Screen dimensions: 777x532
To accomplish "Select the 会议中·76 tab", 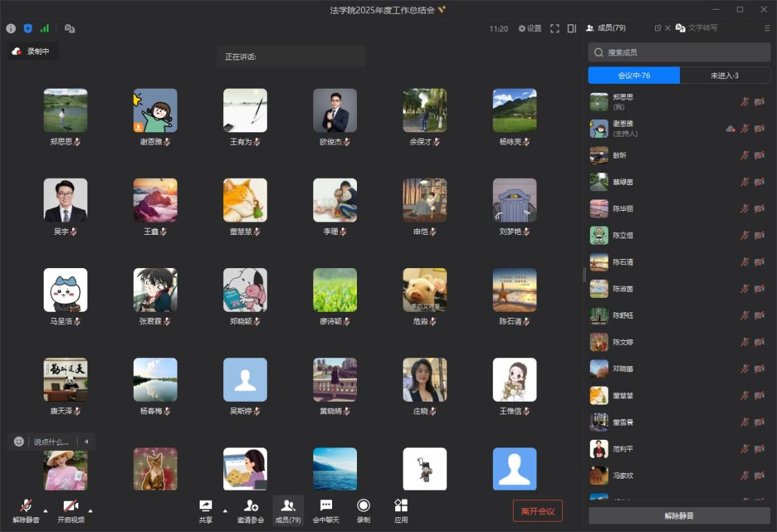I will tap(634, 76).
